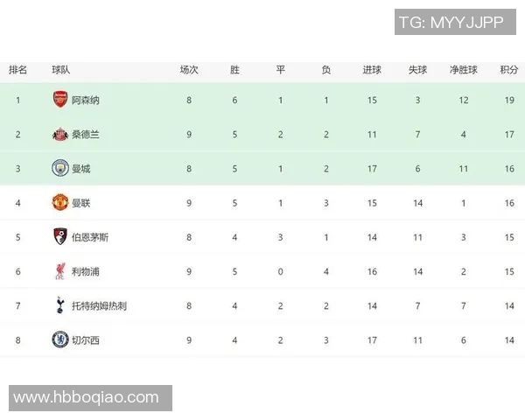
Task: Click the Tottenham Hotspur crest
Action: point(59,305)
